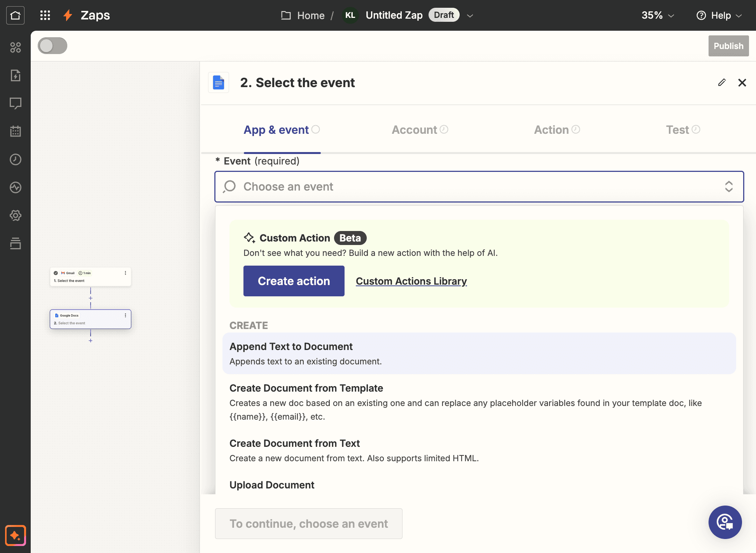Image resolution: width=756 pixels, height=553 pixels.
Task: Switch to the Account tab
Action: tap(420, 130)
